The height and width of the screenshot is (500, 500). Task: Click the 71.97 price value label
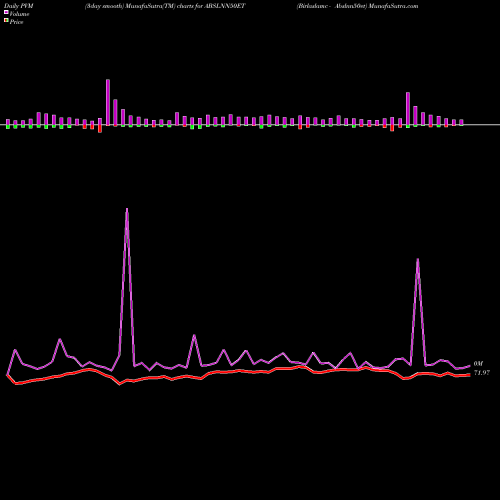482,373
